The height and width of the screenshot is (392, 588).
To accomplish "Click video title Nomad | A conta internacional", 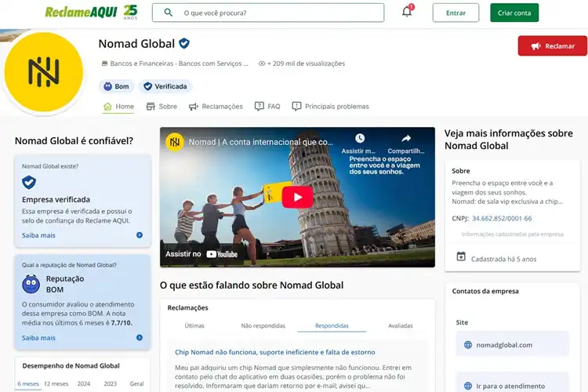I will tap(260, 142).
